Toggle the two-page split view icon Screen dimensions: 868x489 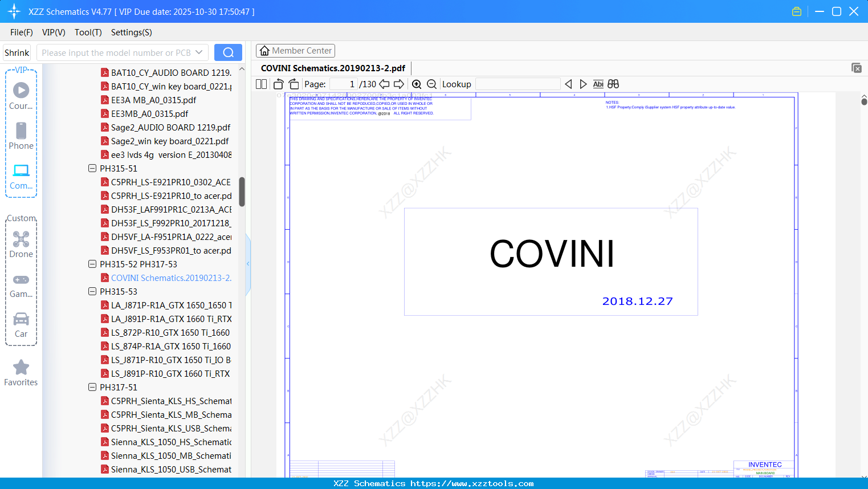click(261, 84)
